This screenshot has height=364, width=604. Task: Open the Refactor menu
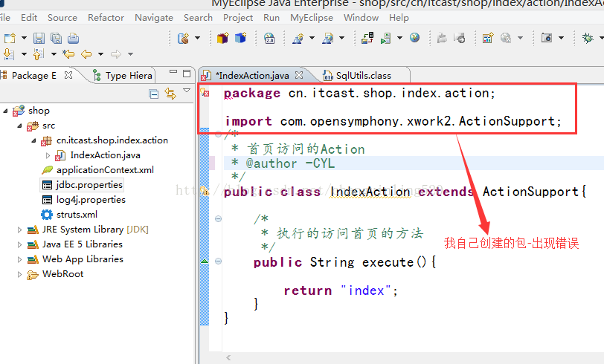tap(106, 18)
